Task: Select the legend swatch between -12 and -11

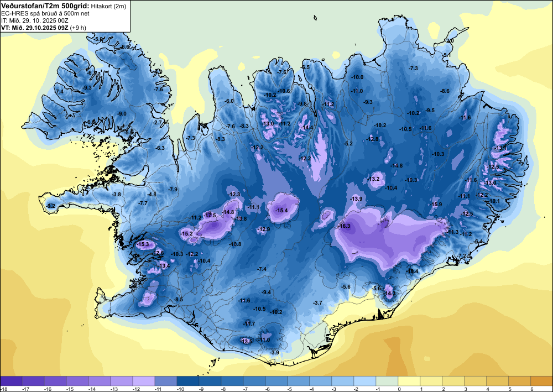Action: pos(144,381)
